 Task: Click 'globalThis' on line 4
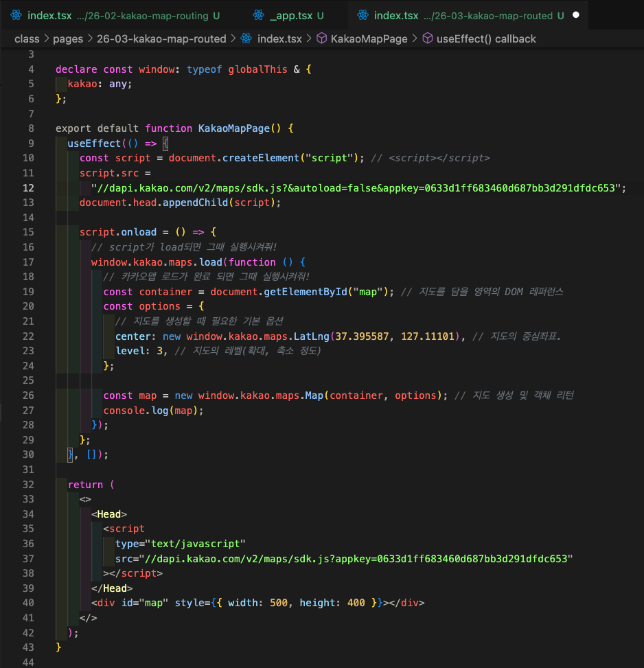coord(257,69)
